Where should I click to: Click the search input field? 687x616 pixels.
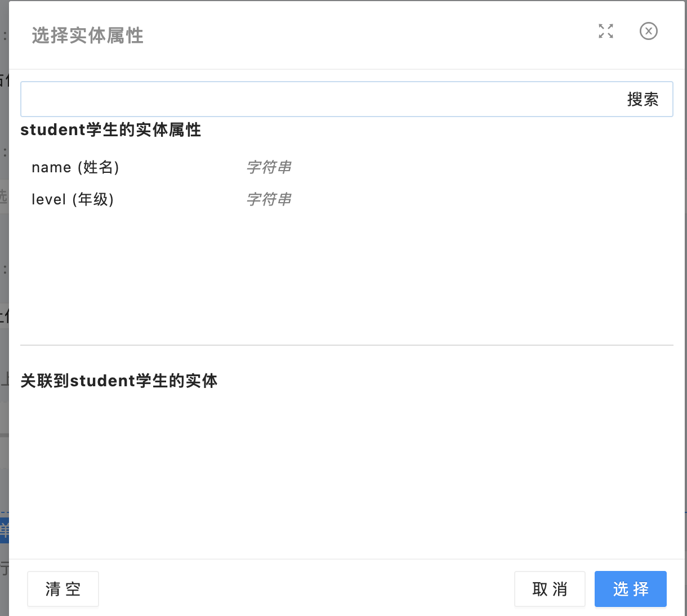(321, 100)
